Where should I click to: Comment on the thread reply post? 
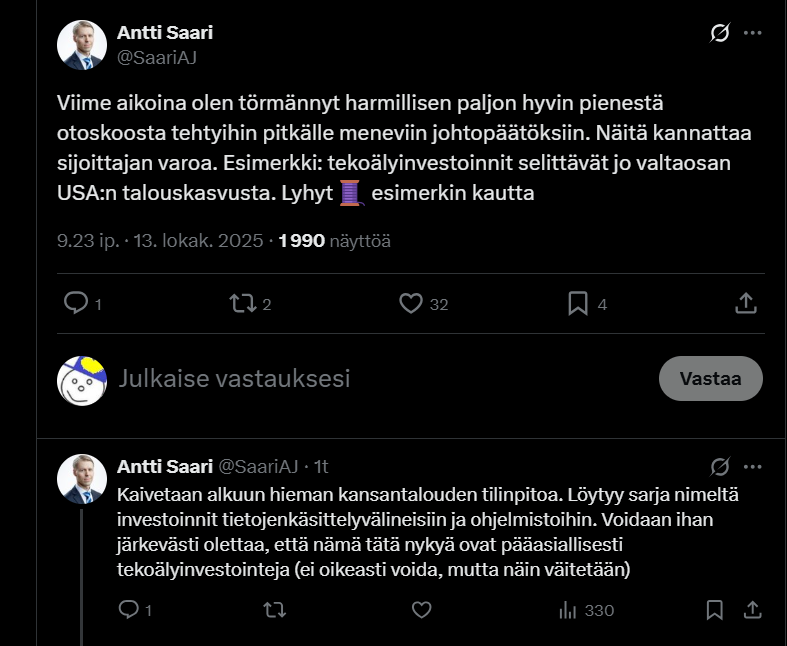pos(129,609)
